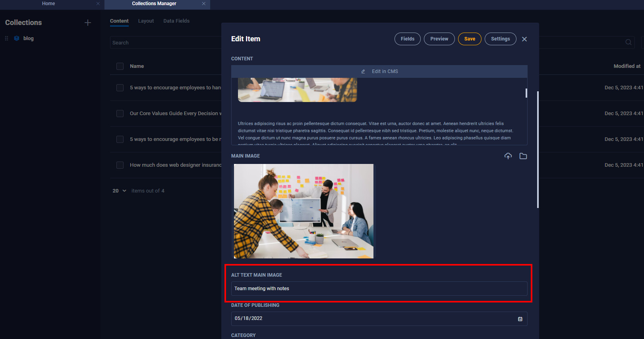
Task: Grab the drag handle beside blog
Action: pos(6,39)
